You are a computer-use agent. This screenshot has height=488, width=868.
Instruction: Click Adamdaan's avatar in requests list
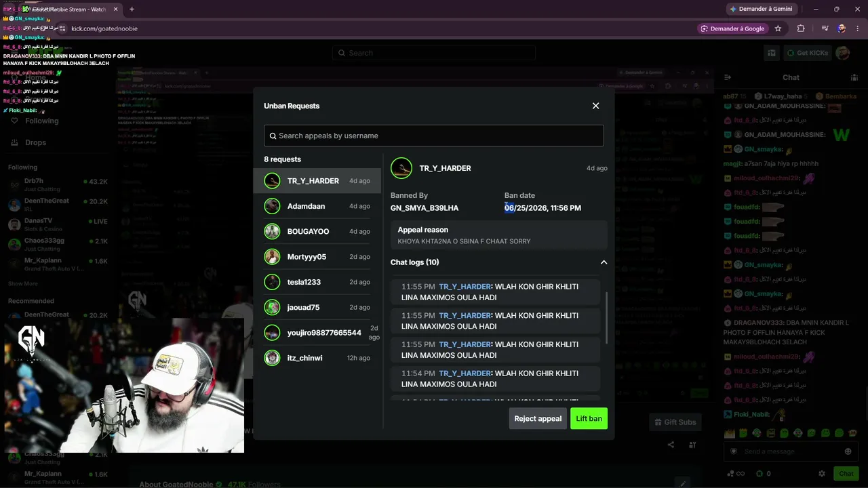click(272, 206)
